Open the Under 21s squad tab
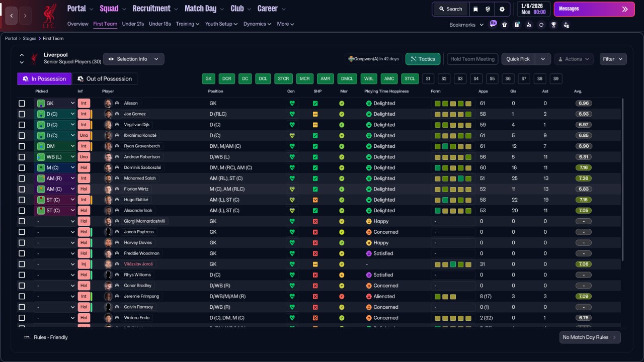 [133, 24]
